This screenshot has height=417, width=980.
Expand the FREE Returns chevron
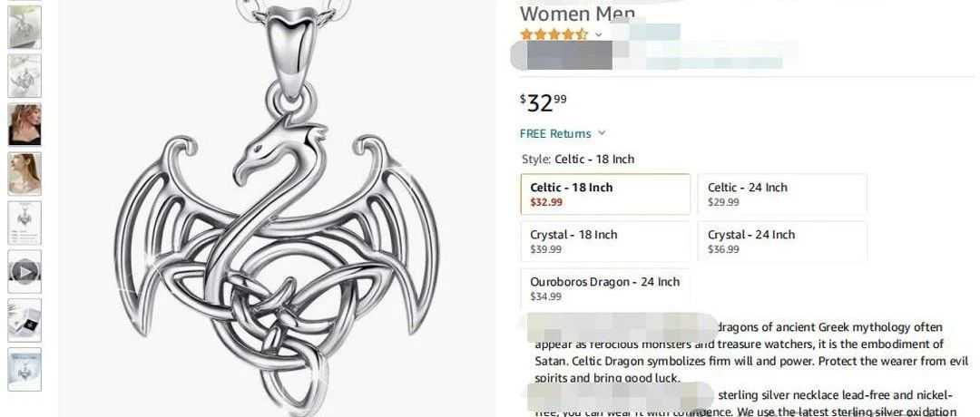click(602, 133)
